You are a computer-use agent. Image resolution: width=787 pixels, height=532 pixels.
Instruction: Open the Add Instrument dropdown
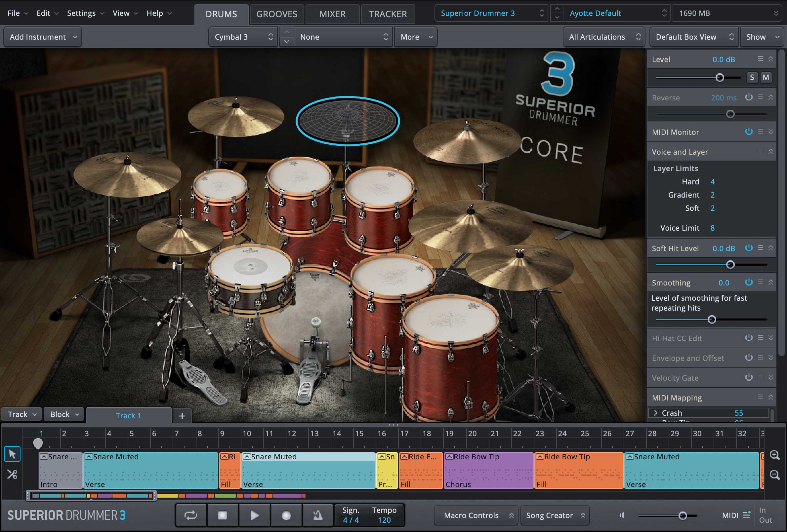43,37
